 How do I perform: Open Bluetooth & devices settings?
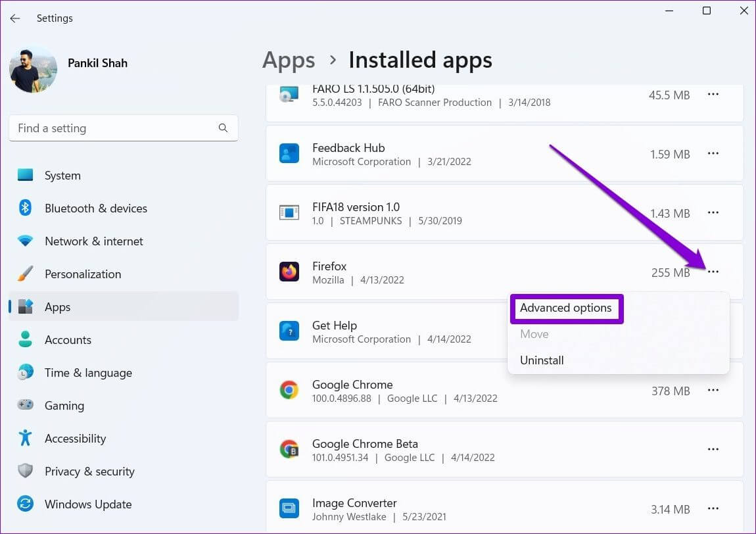click(124, 208)
